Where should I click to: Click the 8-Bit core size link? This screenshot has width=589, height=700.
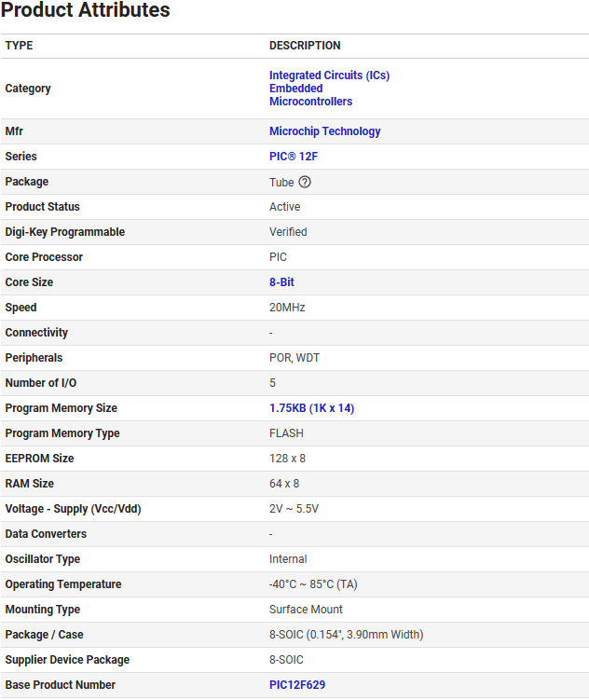pyautogui.click(x=281, y=282)
